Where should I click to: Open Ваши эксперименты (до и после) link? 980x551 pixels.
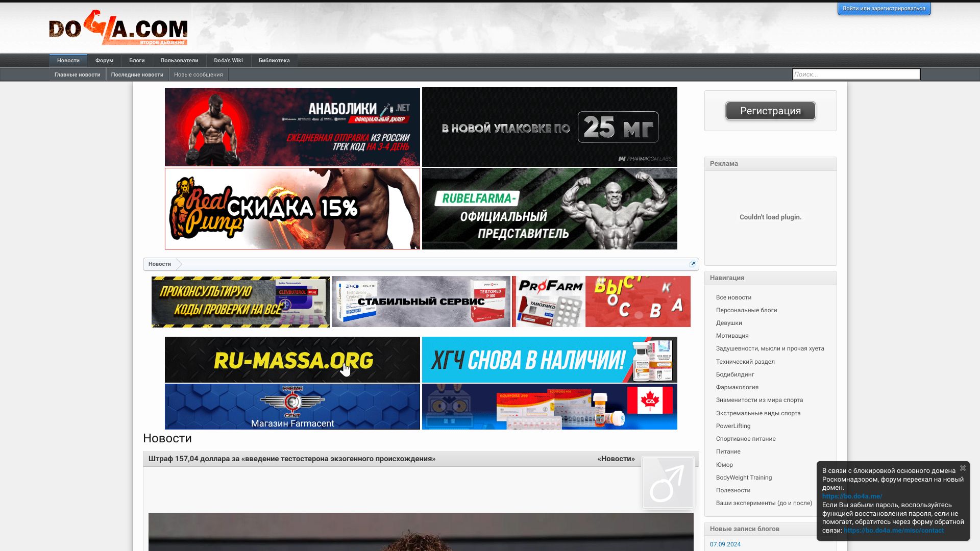764,503
